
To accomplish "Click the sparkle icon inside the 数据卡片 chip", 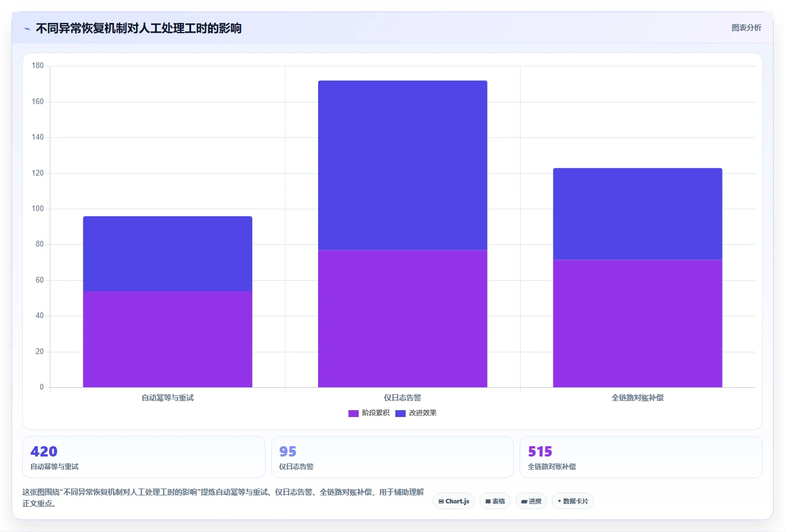I will 560,501.
